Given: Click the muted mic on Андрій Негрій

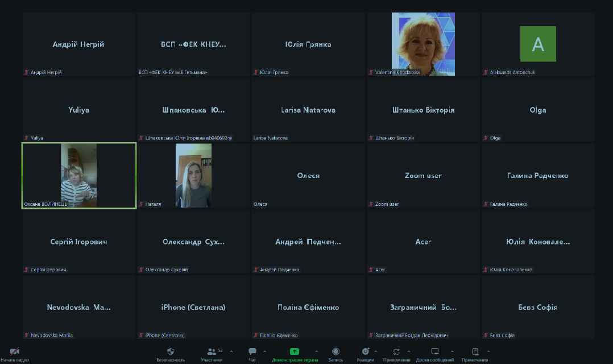Looking at the screenshot, I should pos(26,73).
